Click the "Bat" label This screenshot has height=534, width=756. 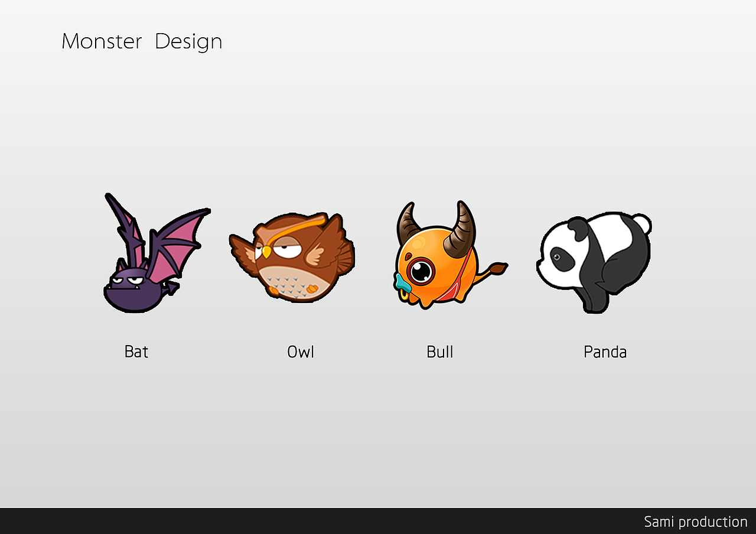tap(136, 351)
